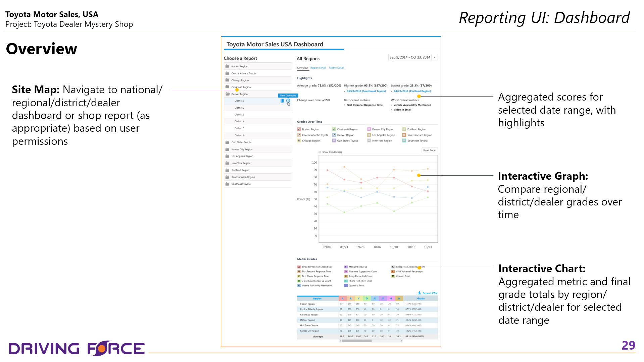The width and height of the screenshot is (644, 362).
Task: Click the metric E legend badge
Action: pyautogui.click(x=299, y=286)
